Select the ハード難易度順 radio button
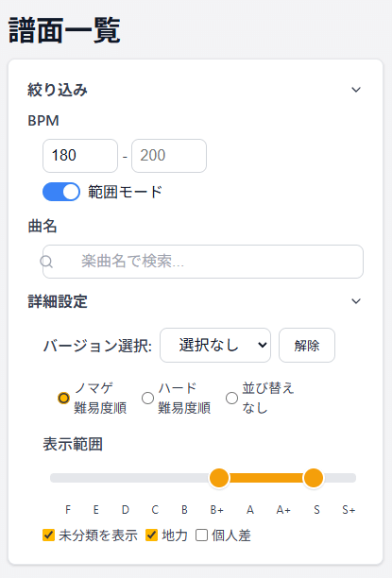Viewport: 392px width, 578px height. [148, 399]
